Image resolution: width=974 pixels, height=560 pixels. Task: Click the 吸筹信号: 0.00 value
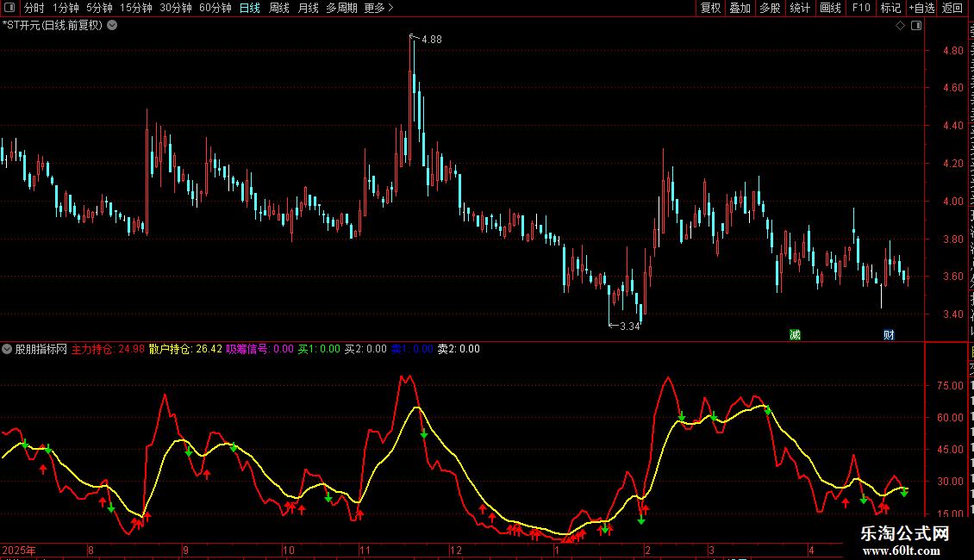tap(259, 349)
